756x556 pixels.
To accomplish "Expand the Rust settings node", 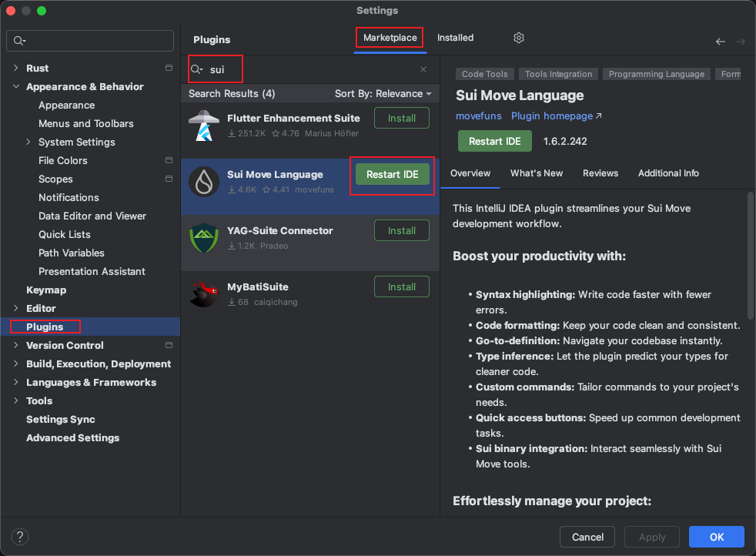I will [16, 68].
